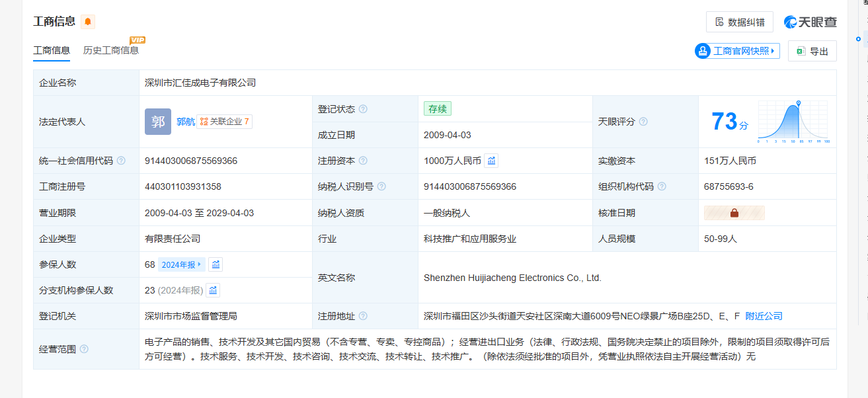Expand the 2024年报 annual report tag

point(182,264)
